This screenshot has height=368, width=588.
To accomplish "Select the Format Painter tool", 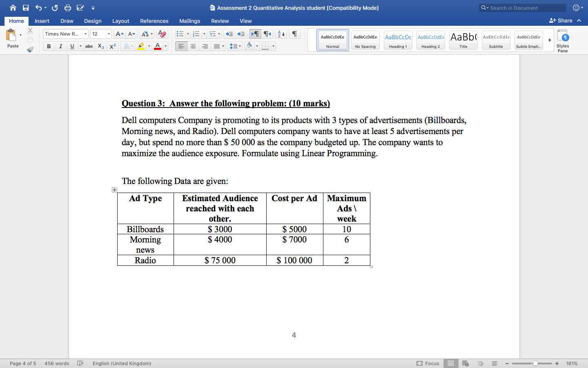I will point(30,49).
